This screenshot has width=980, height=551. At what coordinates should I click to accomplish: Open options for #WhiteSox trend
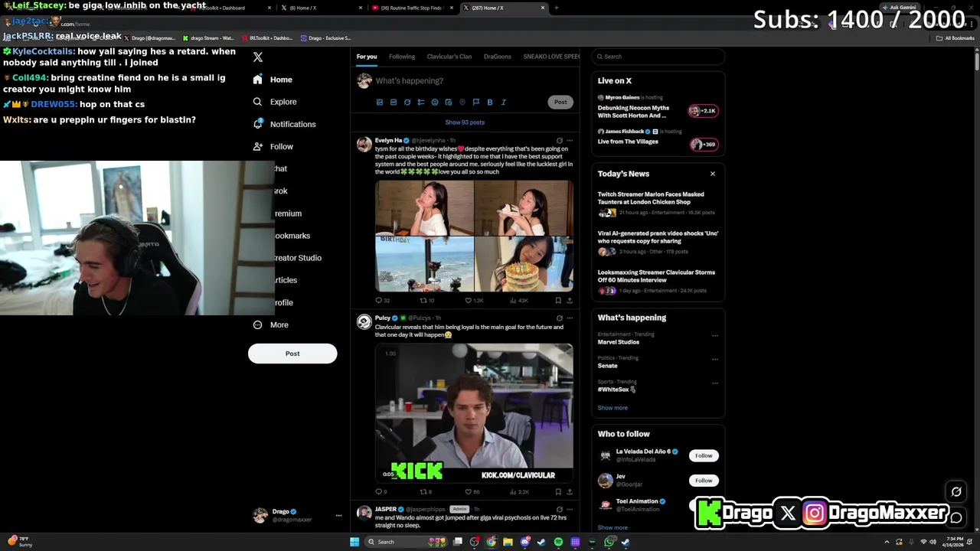pos(715,383)
